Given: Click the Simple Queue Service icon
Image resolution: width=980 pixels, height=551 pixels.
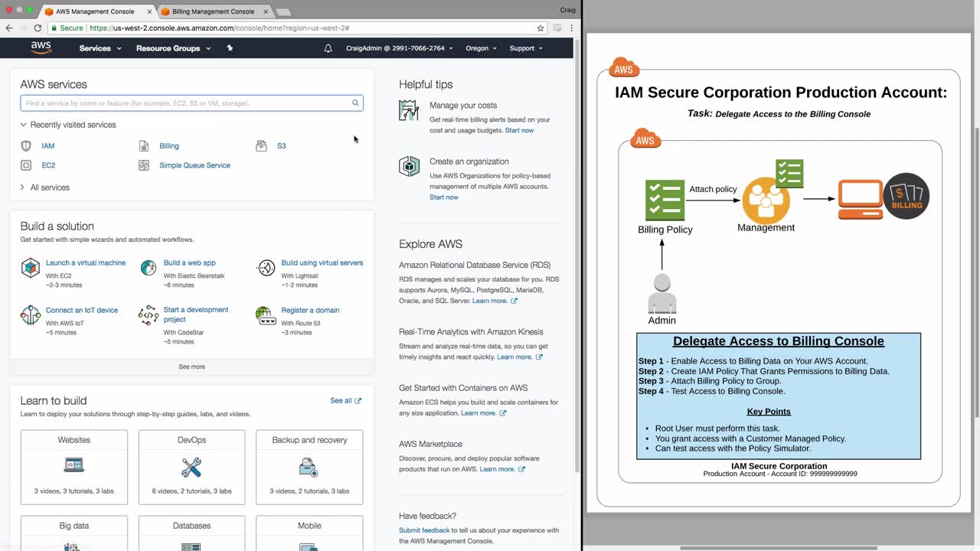Looking at the screenshot, I should (x=144, y=165).
